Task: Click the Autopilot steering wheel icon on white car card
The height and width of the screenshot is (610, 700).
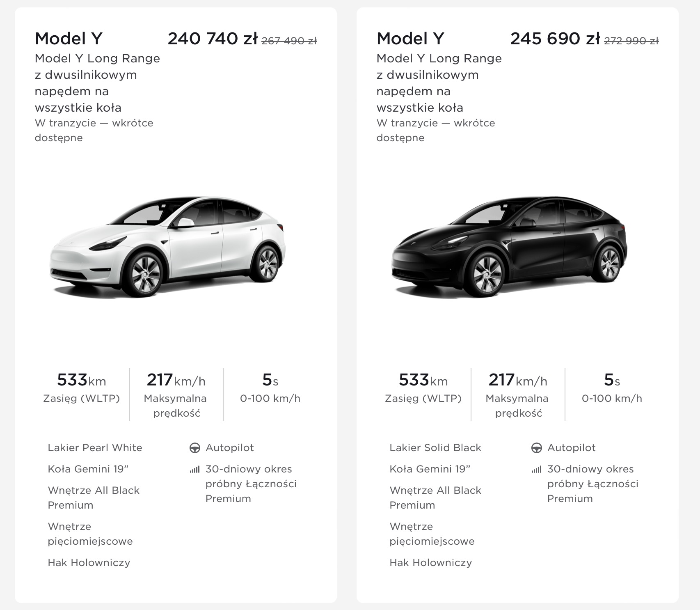Action: click(194, 448)
